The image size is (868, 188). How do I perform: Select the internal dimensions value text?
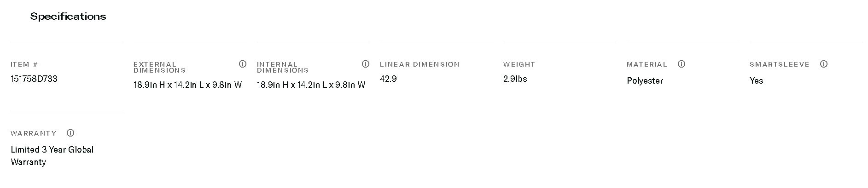point(311,85)
